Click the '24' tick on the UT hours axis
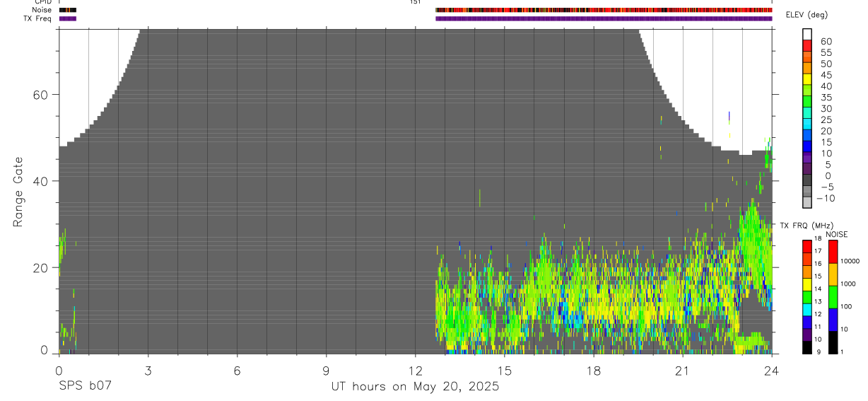 click(x=772, y=371)
